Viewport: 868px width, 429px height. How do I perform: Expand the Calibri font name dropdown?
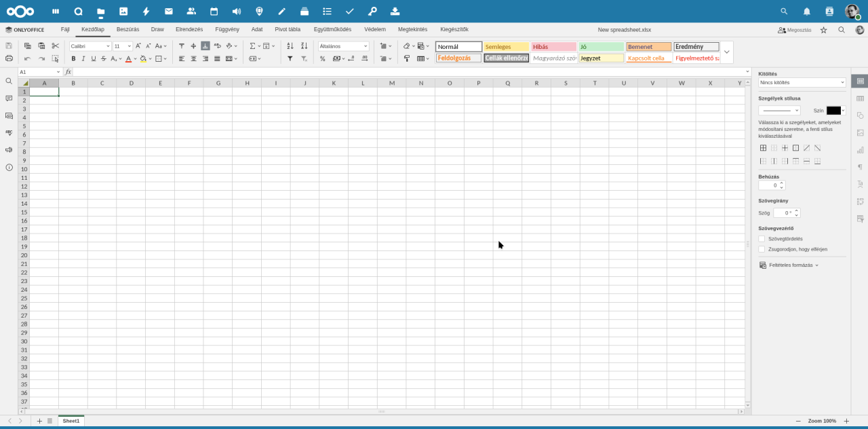click(90, 46)
